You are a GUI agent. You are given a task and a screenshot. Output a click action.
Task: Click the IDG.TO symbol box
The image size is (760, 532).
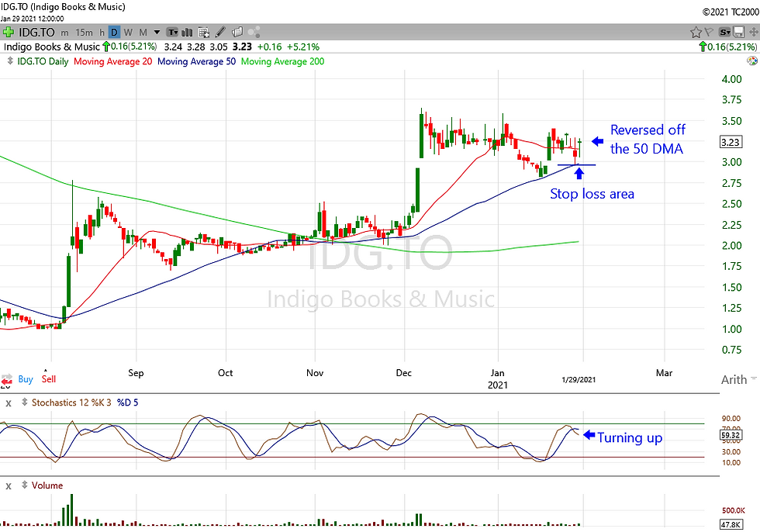pos(37,33)
